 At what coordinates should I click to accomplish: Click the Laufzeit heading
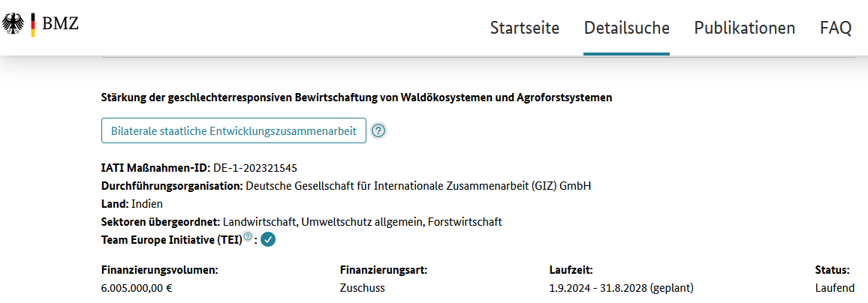(569, 271)
